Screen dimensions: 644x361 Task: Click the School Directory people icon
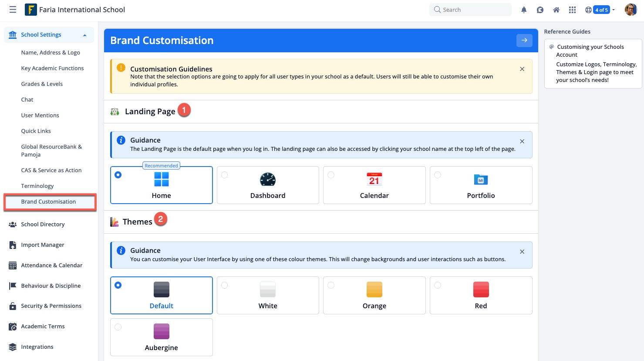click(x=13, y=224)
